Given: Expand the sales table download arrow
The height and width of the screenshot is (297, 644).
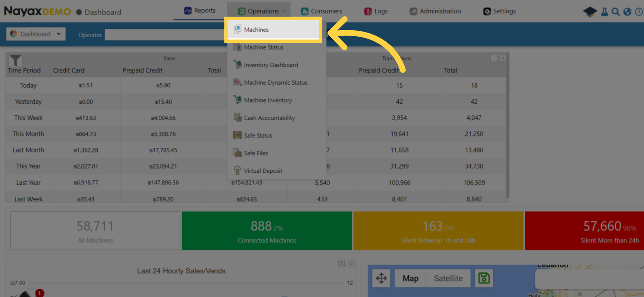Looking at the screenshot, I should (x=503, y=58).
